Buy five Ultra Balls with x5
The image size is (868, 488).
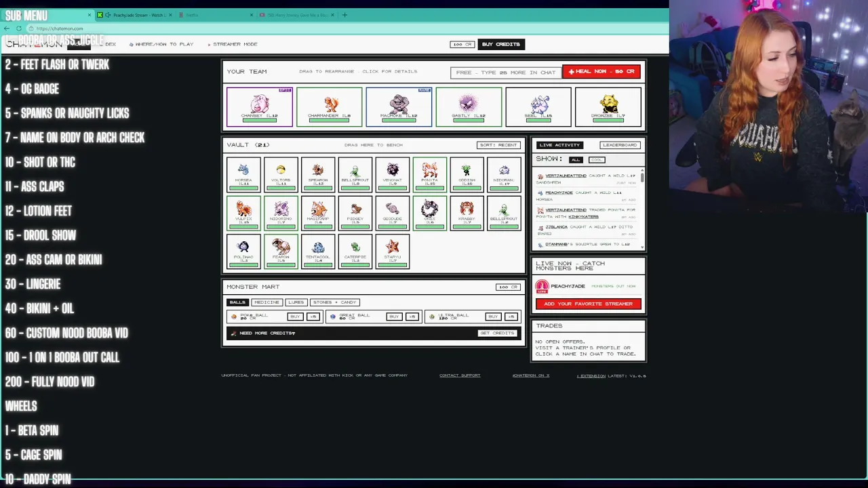tap(511, 317)
